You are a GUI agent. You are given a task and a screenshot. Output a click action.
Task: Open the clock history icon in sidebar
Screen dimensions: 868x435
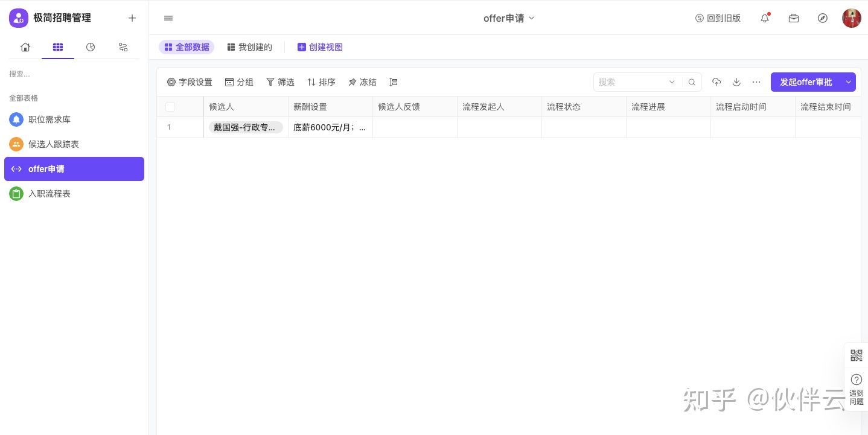coord(91,47)
